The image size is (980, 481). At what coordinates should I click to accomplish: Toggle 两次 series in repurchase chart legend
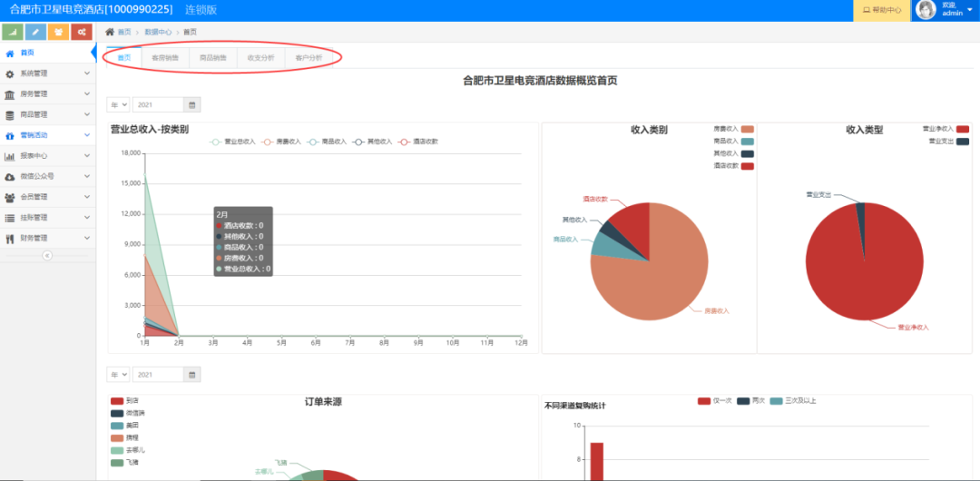(751, 401)
